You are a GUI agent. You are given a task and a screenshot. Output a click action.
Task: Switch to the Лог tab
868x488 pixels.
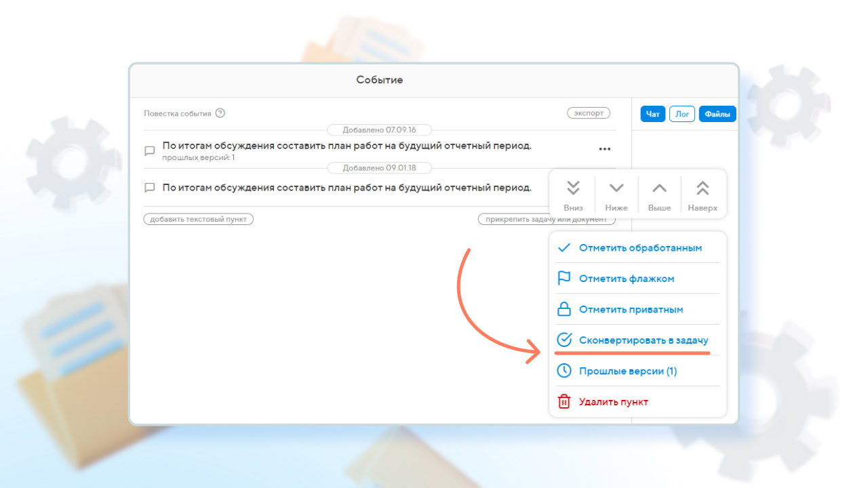pyautogui.click(x=682, y=115)
